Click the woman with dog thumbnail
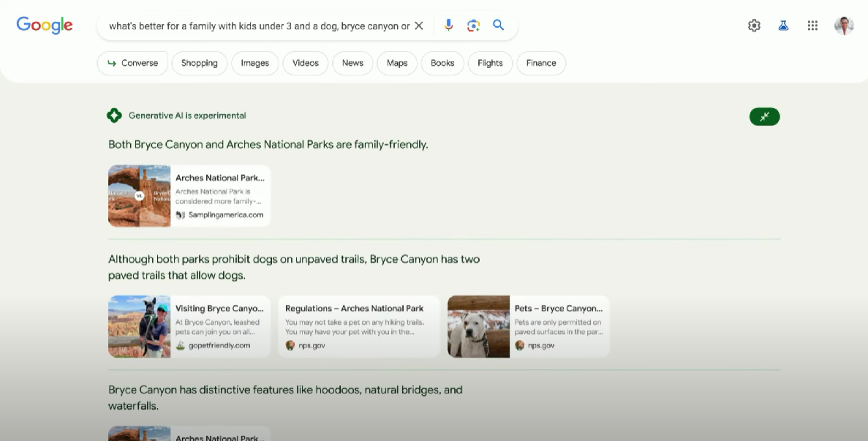Viewport: 868px width, 441px height. tap(140, 326)
